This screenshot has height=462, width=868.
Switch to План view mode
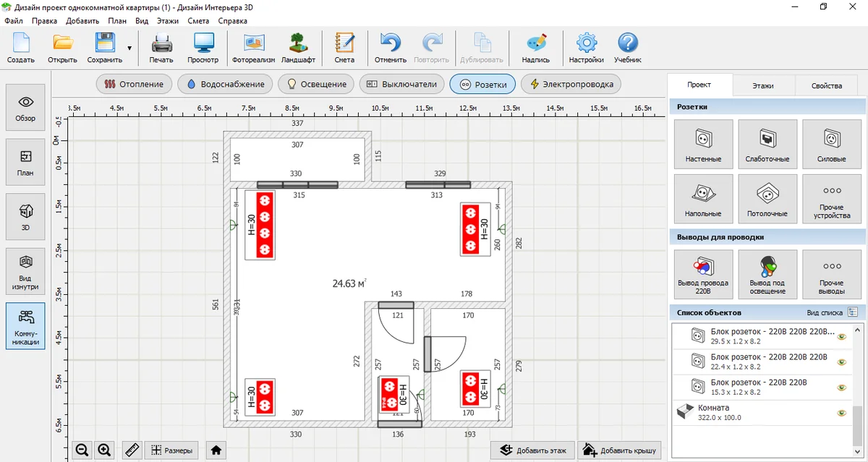25,163
